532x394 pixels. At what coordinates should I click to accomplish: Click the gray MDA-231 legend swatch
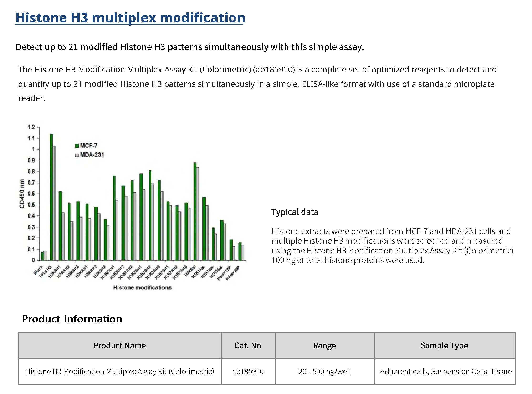tap(77, 155)
